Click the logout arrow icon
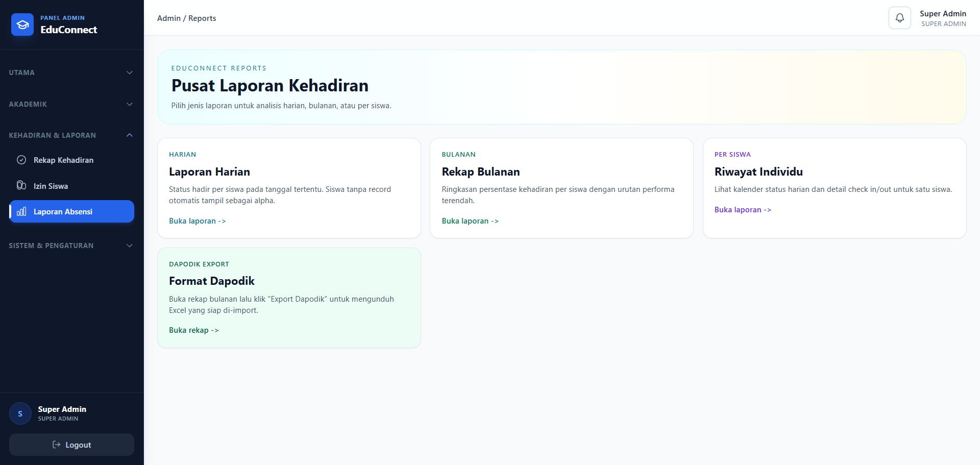The width and height of the screenshot is (980, 465). [57, 445]
